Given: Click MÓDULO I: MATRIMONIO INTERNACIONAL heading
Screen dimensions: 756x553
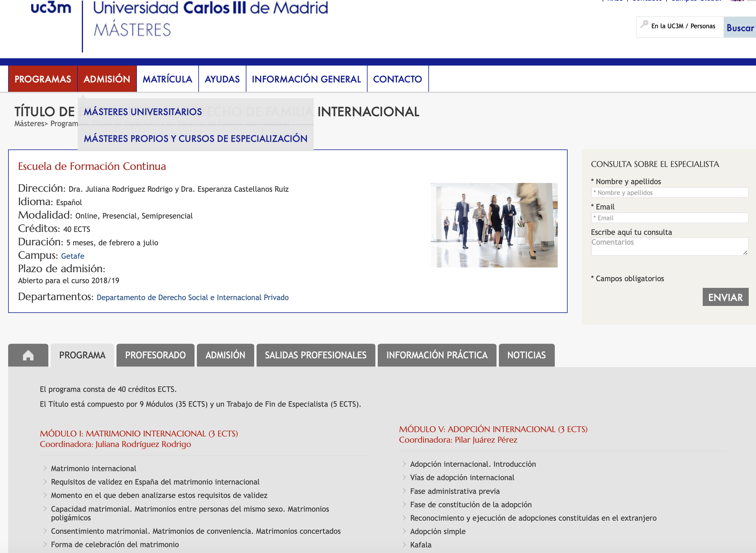Looking at the screenshot, I should pos(139,434).
